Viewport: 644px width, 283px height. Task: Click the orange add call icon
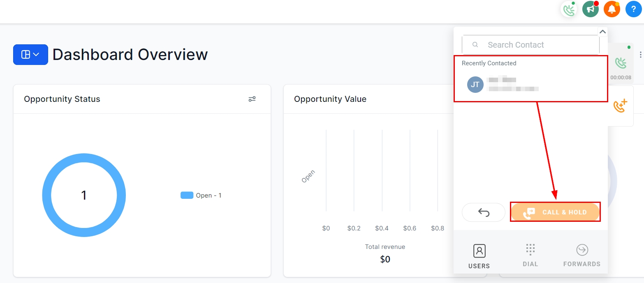pyautogui.click(x=620, y=106)
